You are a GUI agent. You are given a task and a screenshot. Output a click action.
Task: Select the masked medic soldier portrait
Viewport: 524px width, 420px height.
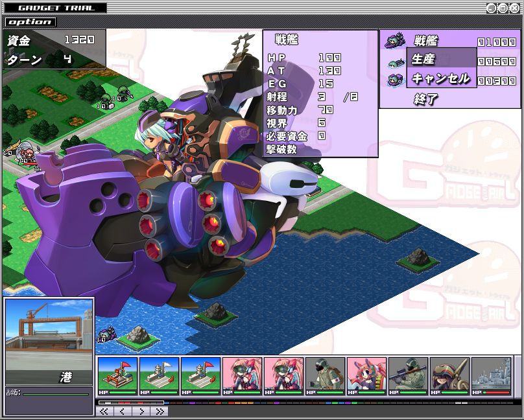[325, 376]
